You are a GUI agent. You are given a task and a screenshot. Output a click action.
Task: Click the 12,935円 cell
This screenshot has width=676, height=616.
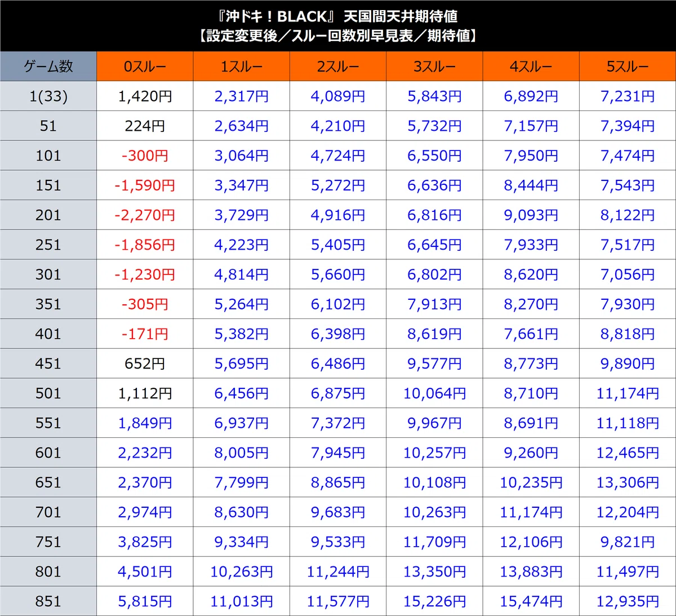tap(628, 601)
